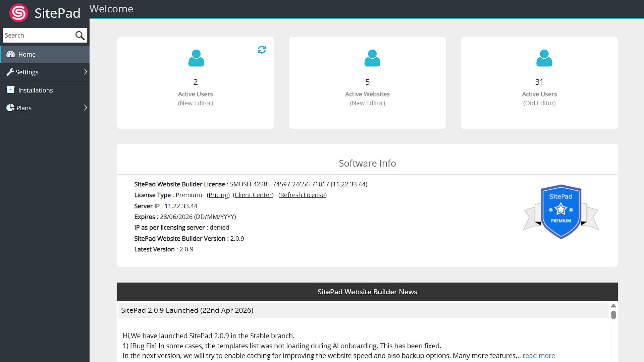Click the 'denied' licensing server value

pyautogui.click(x=219, y=228)
